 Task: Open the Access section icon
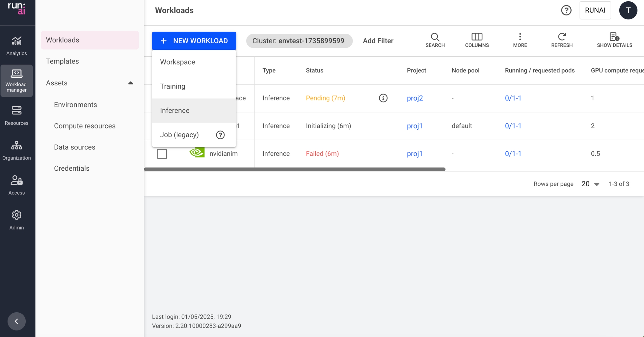click(16, 185)
